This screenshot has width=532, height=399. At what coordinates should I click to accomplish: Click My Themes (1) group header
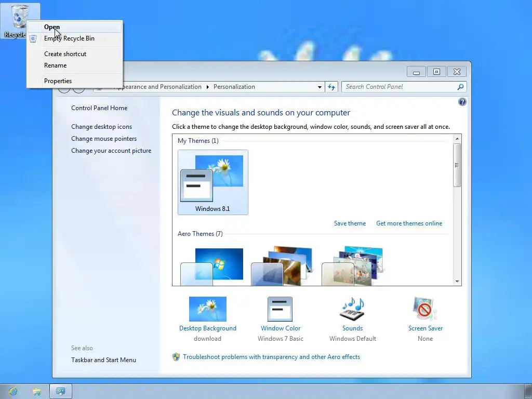pos(198,141)
